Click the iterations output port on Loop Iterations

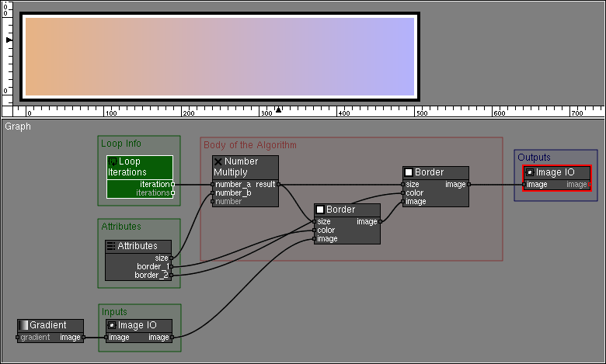click(172, 192)
